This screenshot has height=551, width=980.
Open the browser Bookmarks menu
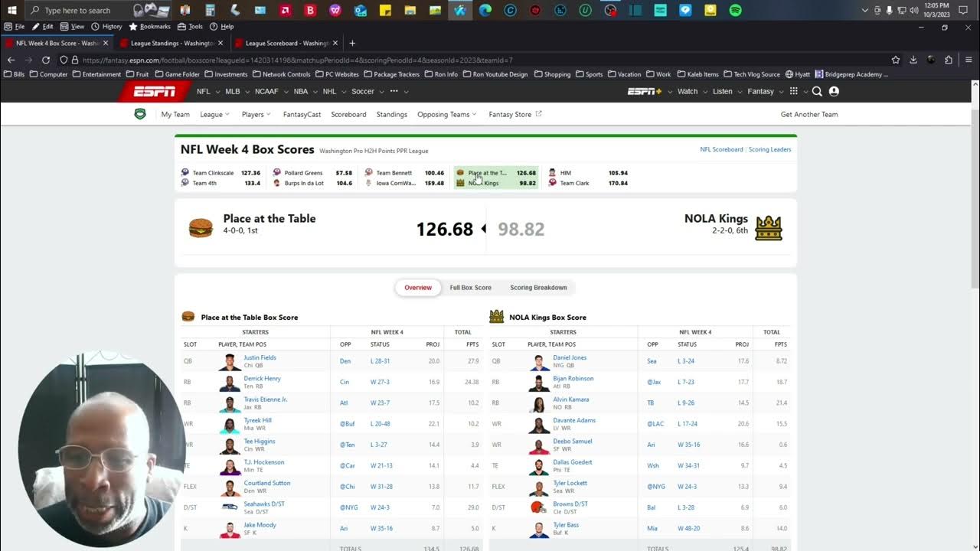click(150, 26)
